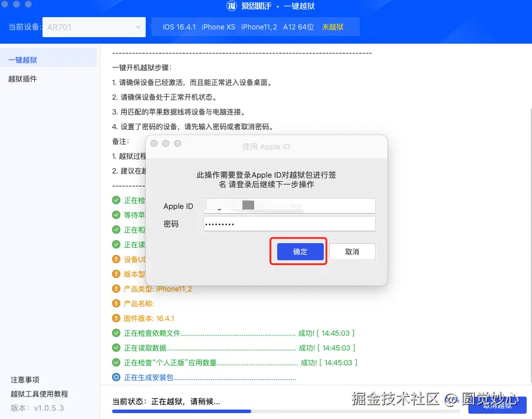Click the 当前状态: 正在越狱, 请稍候 text
The height and width of the screenshot is (419, 532).
point(166,401)
